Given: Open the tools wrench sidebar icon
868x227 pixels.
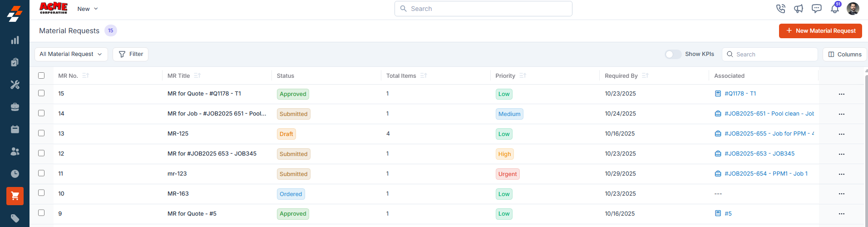Looking at the screenshot, I should coord(15,85).
